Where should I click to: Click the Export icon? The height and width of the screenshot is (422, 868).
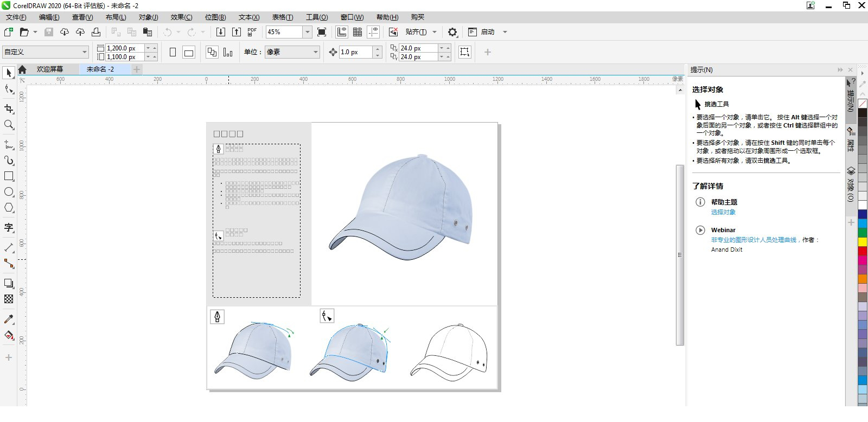(x=237, y=32)
